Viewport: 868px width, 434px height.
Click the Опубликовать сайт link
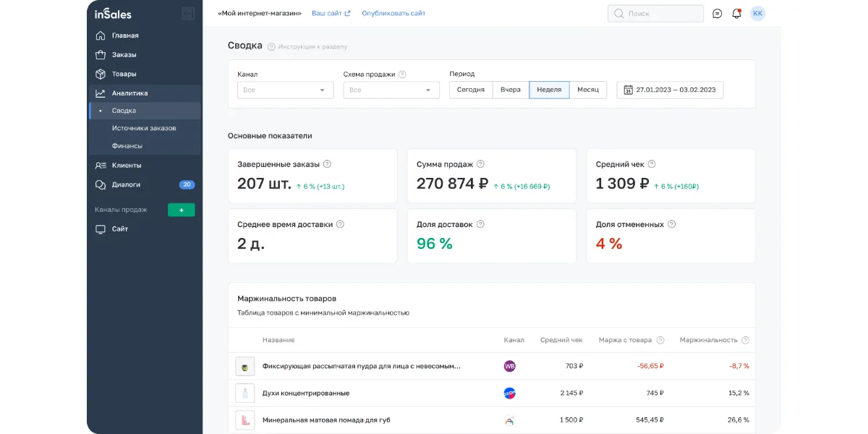click(393, 13)
